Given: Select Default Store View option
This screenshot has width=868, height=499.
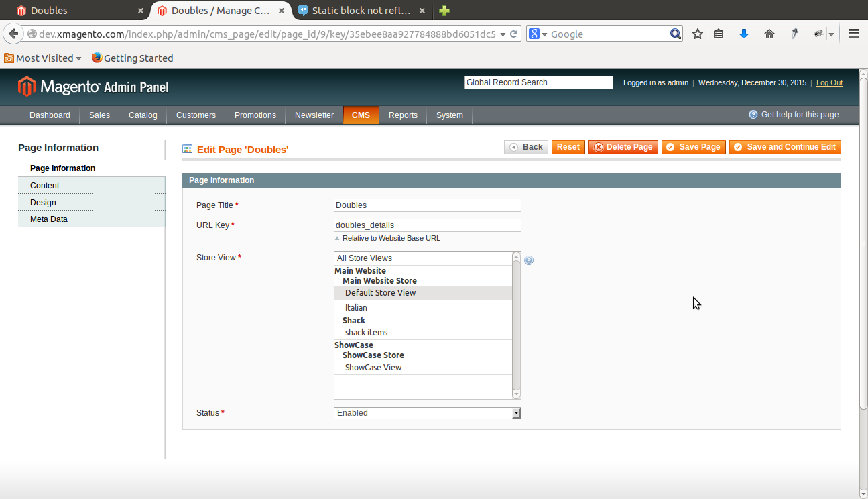Looking at the screenshot, I should tap(423, 293).
